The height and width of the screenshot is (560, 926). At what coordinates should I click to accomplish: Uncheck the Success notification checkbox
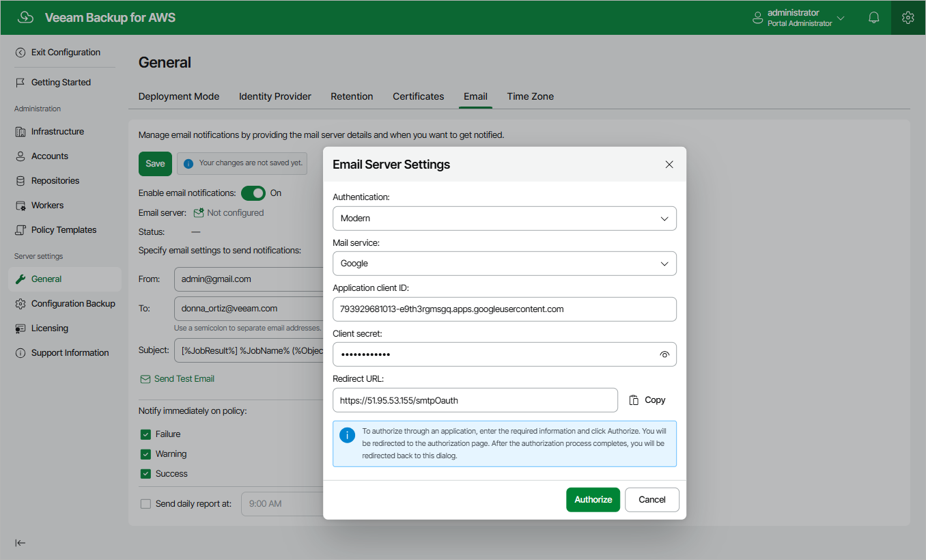tap(145, 474)
